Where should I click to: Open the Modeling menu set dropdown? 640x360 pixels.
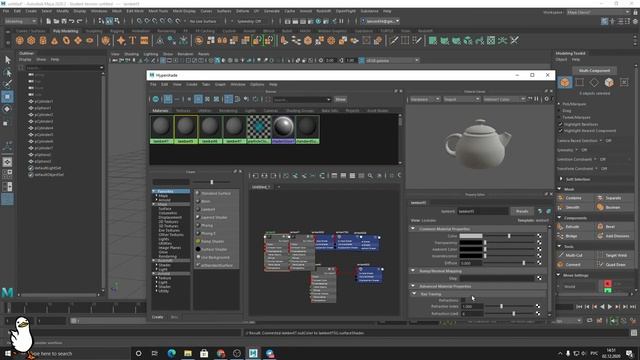tap(20, 21)
